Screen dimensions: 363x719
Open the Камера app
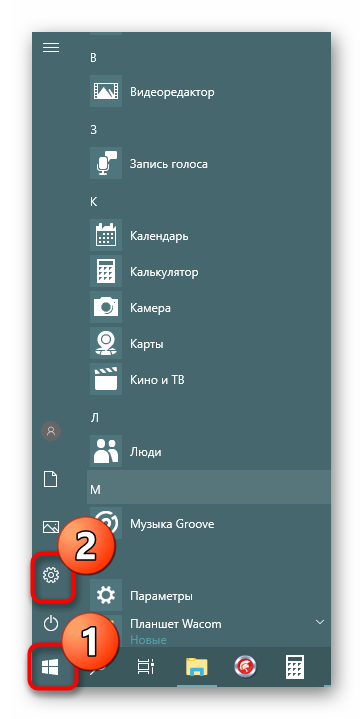click(209, 308)
